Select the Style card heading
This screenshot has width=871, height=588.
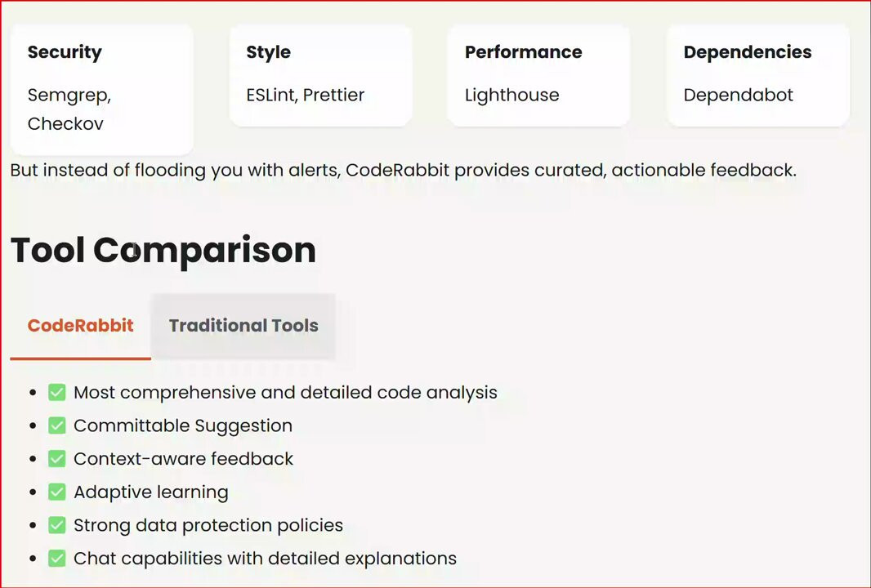[268, 52]
